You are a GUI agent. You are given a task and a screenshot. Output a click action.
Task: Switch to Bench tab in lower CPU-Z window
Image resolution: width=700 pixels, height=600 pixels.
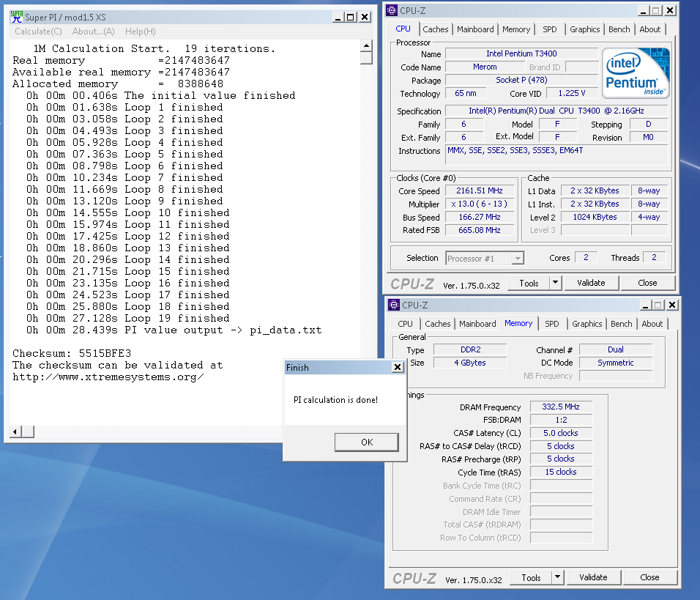coord(622,324)
